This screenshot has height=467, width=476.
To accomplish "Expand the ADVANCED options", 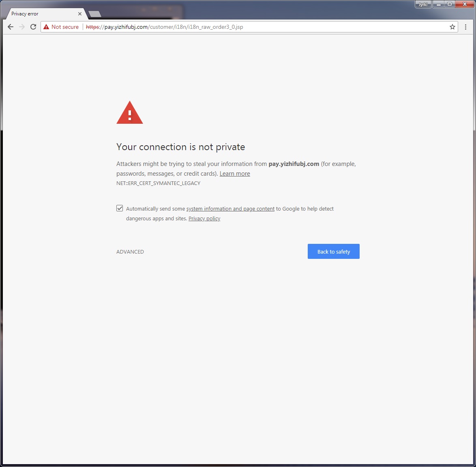I will tap(130, 252).
